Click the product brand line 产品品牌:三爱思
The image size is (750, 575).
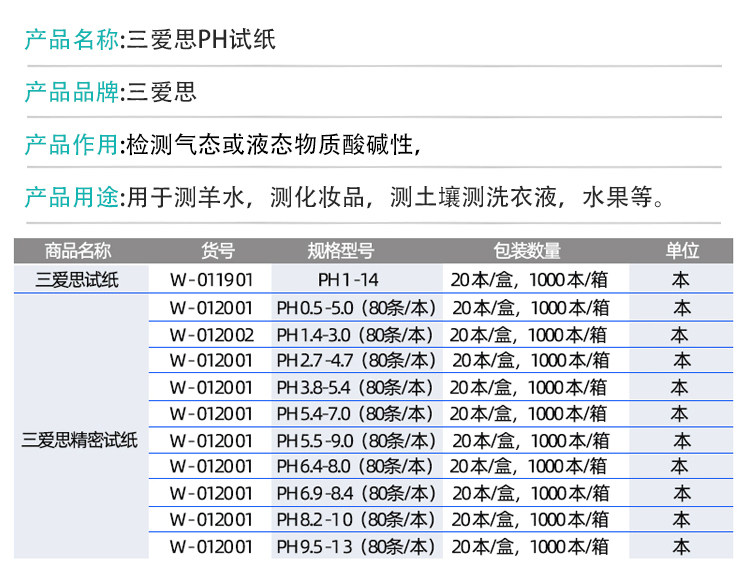[110, 92]
